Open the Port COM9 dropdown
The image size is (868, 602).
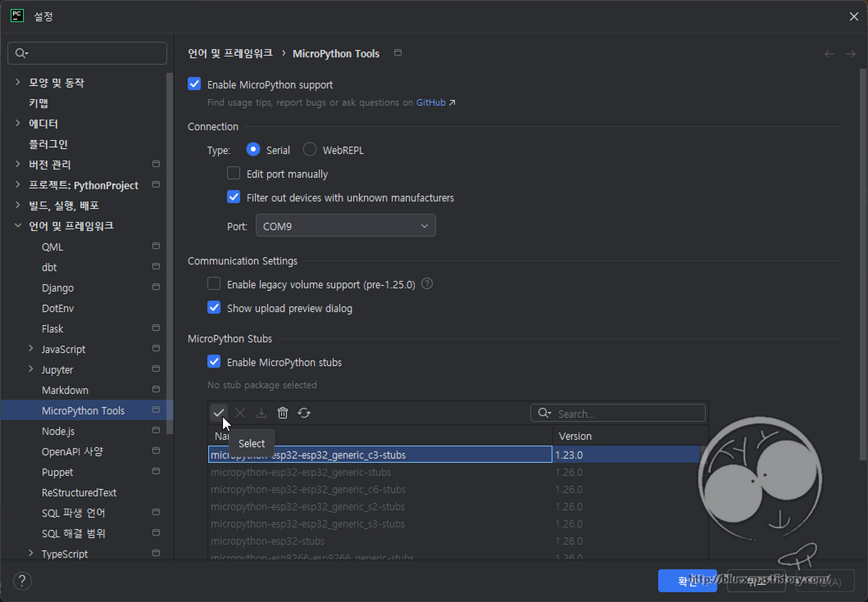(346, 226)
